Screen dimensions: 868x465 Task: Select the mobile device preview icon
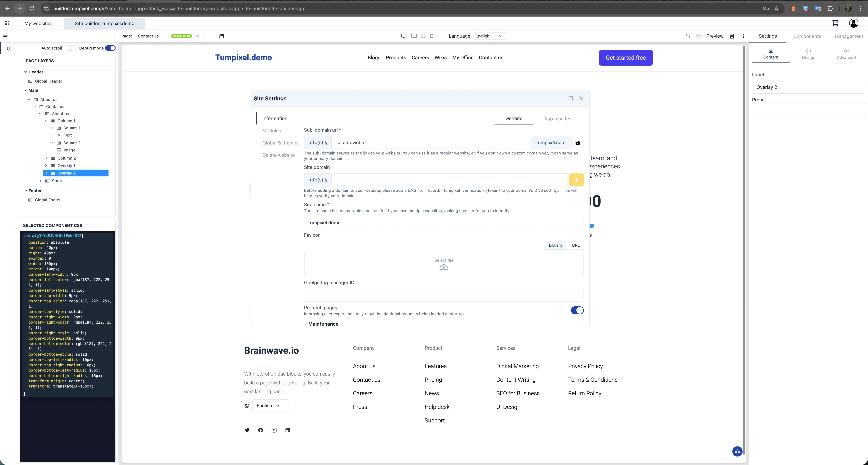[x=432, y=36]
